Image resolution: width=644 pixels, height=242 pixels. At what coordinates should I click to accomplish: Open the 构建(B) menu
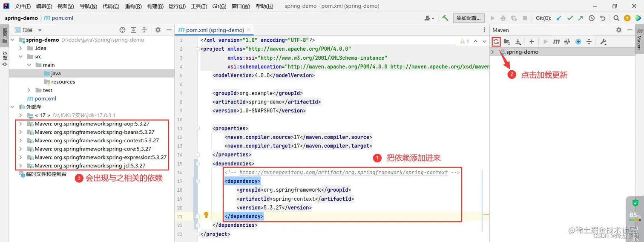coord(155,6)
